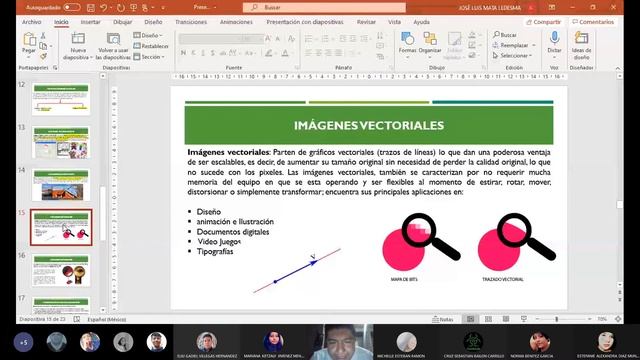Image resolution: width=640 pixels, height=360 pixels.
Task: Toggle Bold (N) formatting
Action: pos(183,53)
